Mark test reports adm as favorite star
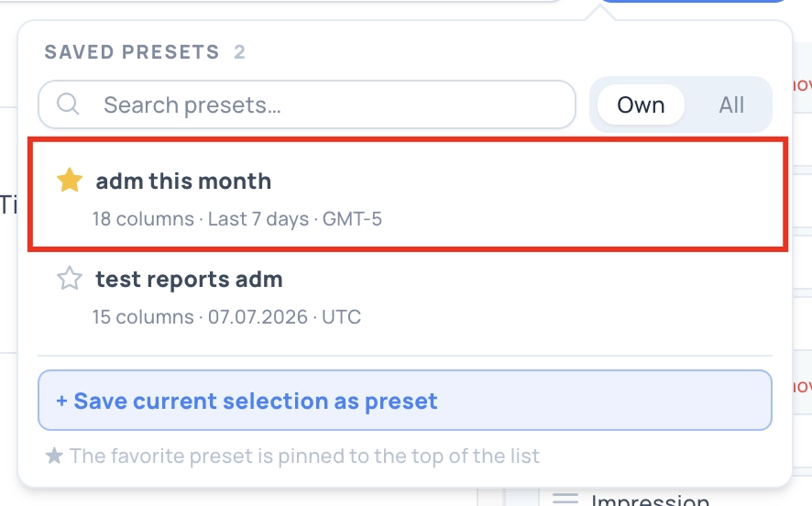The width and height of the screenshot is (812, 506). coord(70,278)
